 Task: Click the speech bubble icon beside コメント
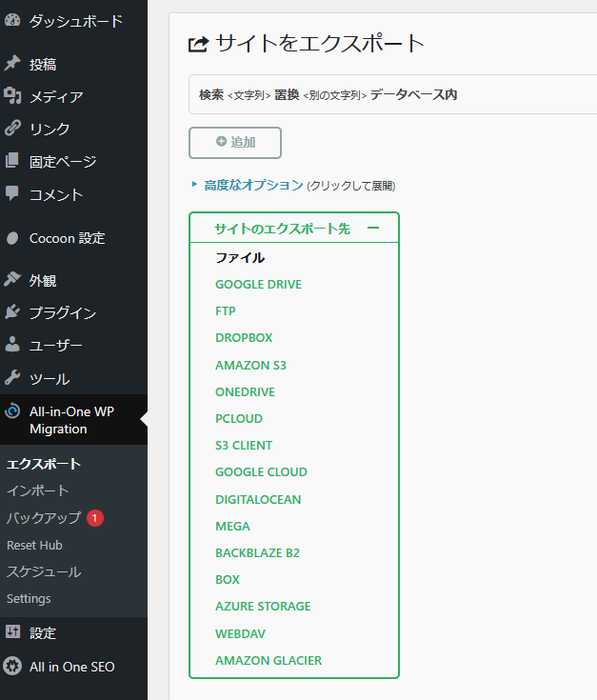point(12,193)
